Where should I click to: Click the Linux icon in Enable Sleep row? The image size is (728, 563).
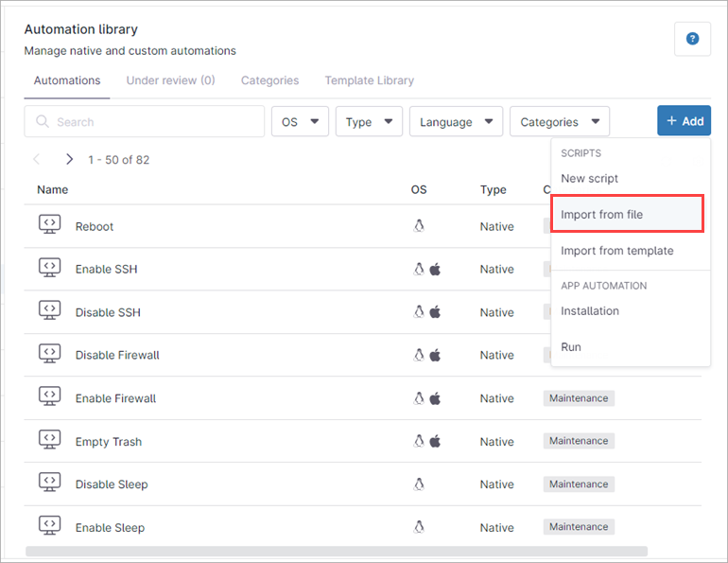(x=419, y=527)
